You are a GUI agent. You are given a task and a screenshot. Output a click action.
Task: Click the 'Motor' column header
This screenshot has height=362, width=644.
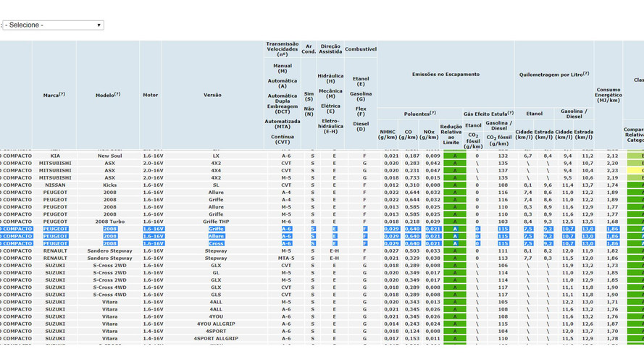point(151,95)
